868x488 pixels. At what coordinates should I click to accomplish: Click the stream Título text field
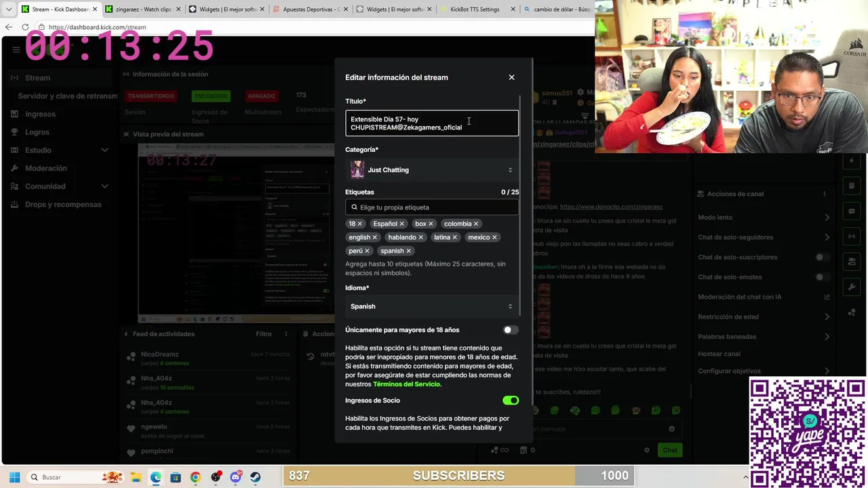[432, 123]
